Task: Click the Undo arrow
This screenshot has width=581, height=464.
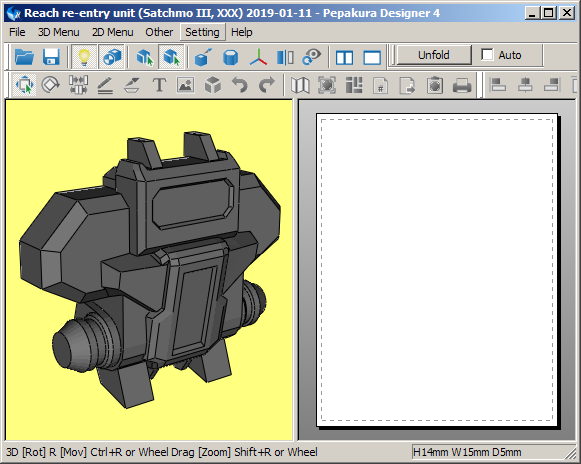Action: coord(240,85)
